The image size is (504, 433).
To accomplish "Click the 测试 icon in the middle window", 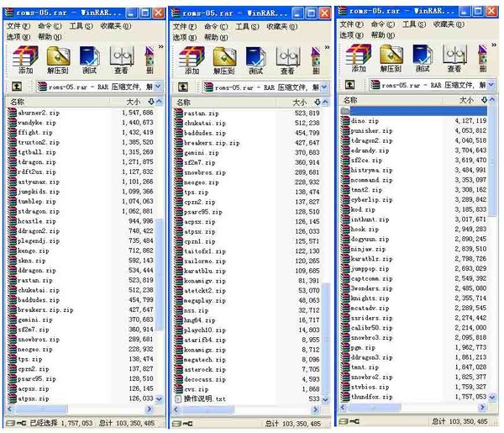I will pyautogui.click(x=255, y=61).
